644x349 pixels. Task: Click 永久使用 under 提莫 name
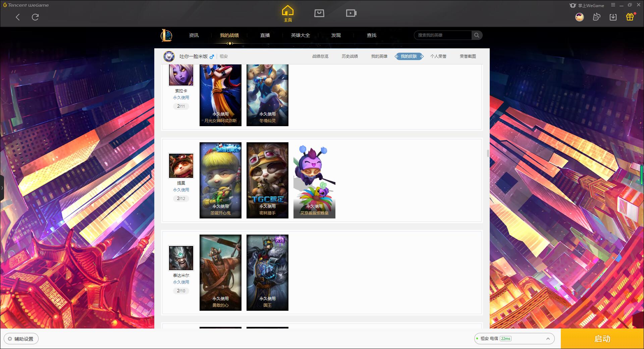click(x=181, y=190)
